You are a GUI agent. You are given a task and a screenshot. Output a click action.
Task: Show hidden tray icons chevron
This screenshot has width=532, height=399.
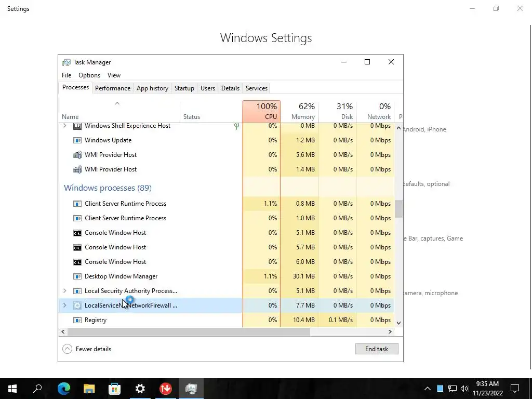pyautogui.click(x=428, y=389)
